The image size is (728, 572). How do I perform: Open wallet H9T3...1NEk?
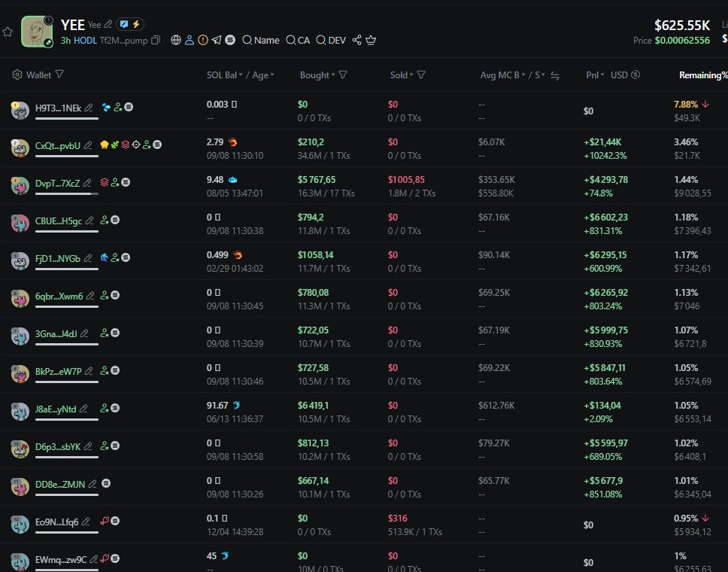coord(58,108)
